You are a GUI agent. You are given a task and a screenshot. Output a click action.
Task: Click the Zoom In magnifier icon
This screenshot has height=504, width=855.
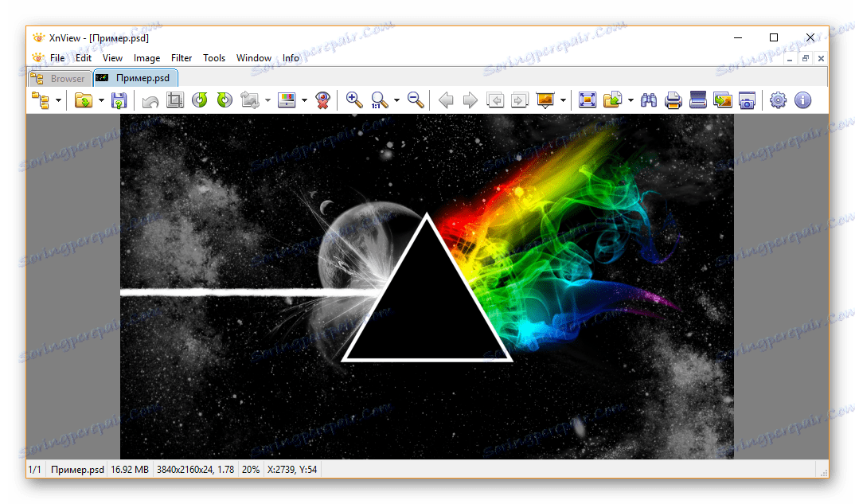coord(354,100)
